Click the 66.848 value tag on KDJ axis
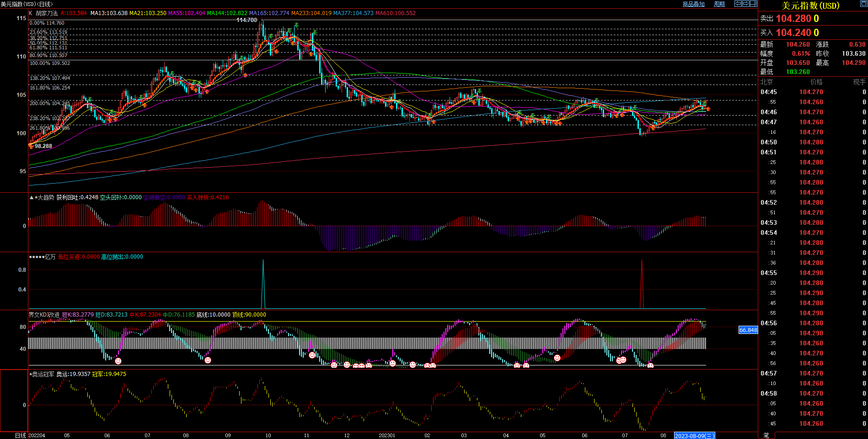 coord(748,330)
